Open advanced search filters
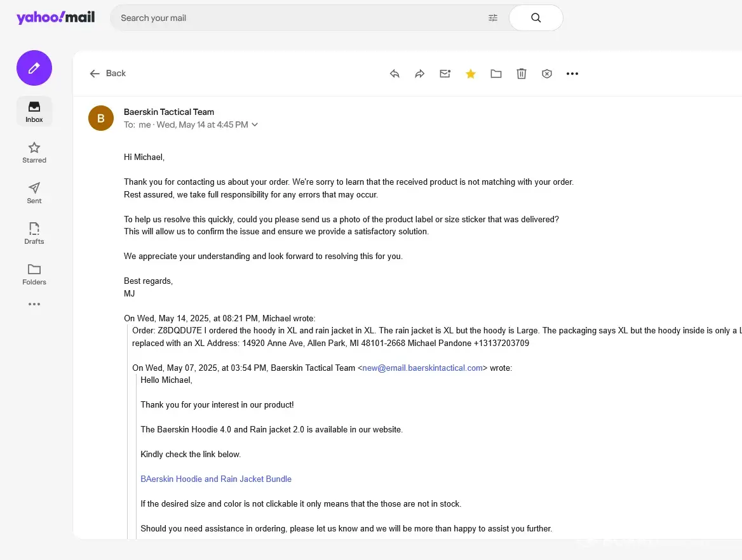 pyautogui.click(x=493, y=18)
